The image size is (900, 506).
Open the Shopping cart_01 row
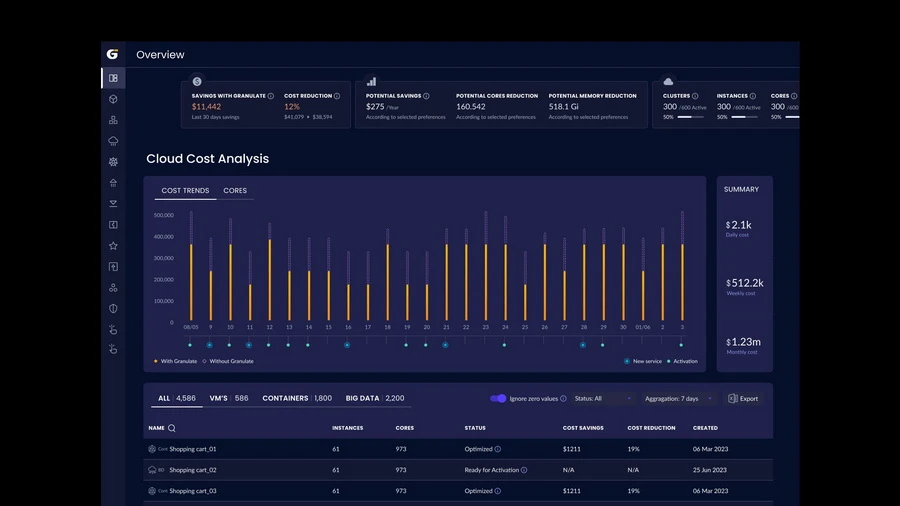[x=193, y=449]
